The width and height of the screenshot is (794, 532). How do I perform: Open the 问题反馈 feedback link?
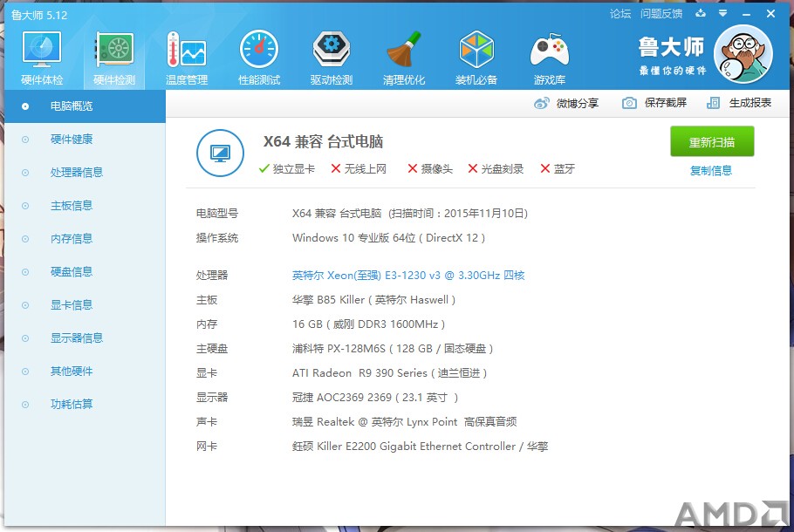pyautogui.click(x=661, y=14)
